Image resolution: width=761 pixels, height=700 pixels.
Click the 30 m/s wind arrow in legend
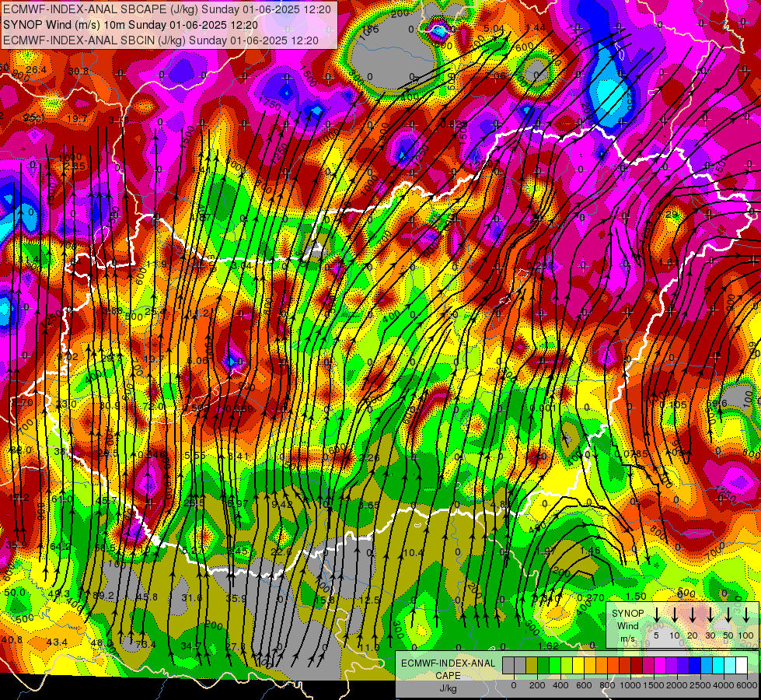[x=710, y=615]
